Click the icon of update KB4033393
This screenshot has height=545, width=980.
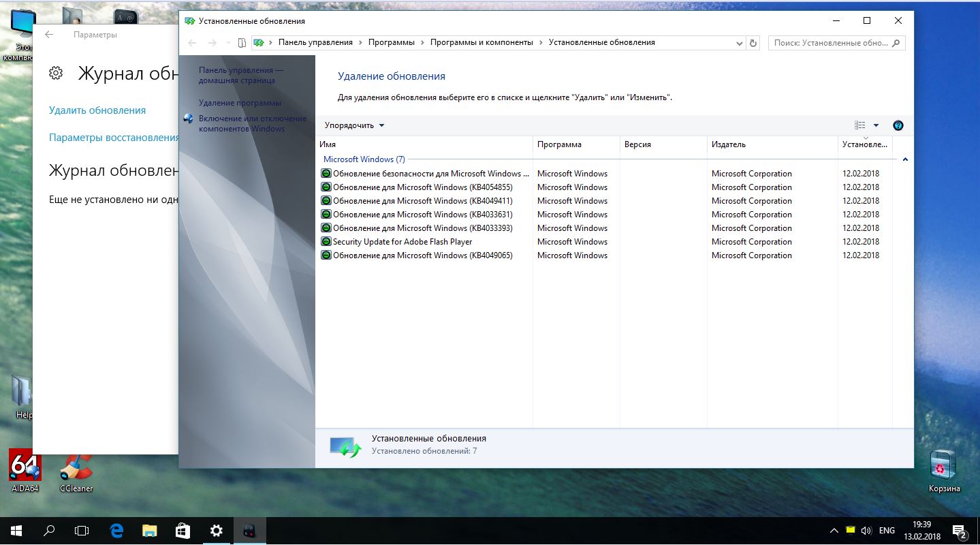[x=326, y=228]
